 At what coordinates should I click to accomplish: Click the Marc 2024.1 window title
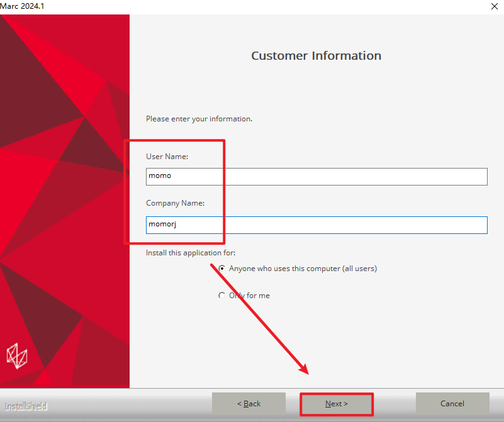click(x=23, y=6)
